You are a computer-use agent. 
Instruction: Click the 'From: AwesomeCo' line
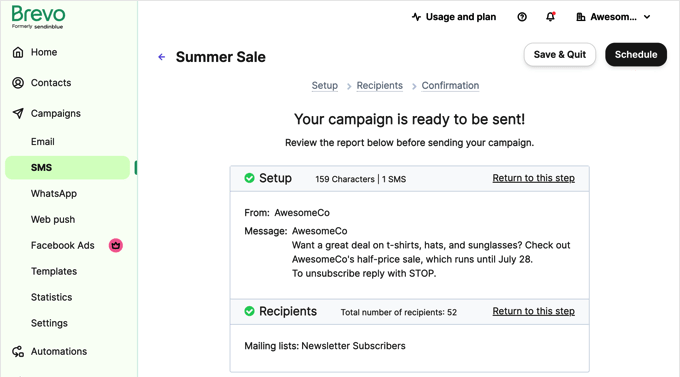point(287,213)
